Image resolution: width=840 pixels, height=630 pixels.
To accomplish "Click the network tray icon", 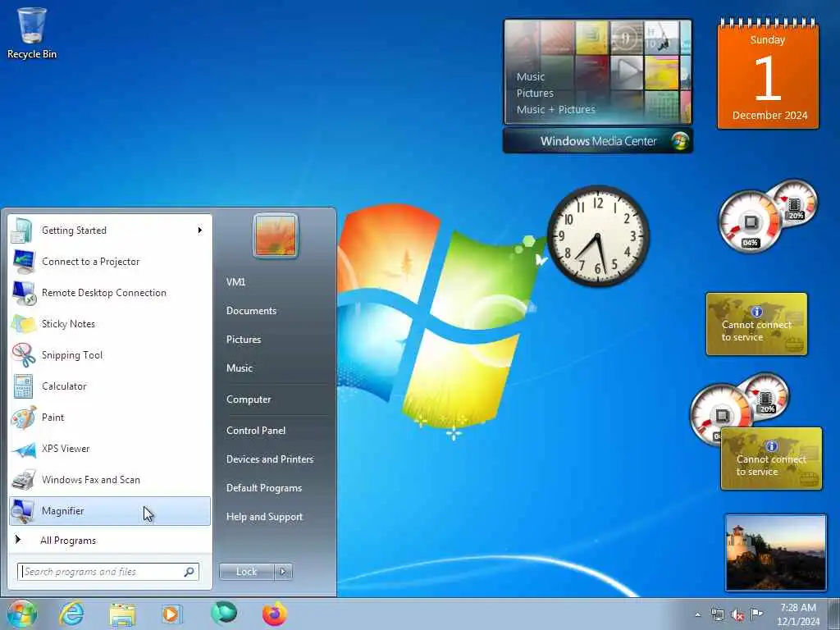I will [x=717, y=615].
